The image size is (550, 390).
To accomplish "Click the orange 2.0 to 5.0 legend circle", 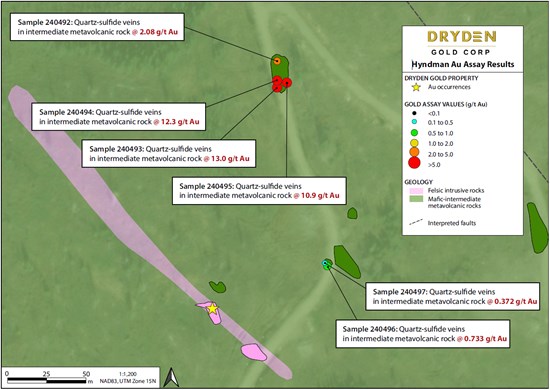I will pos(414,152).
